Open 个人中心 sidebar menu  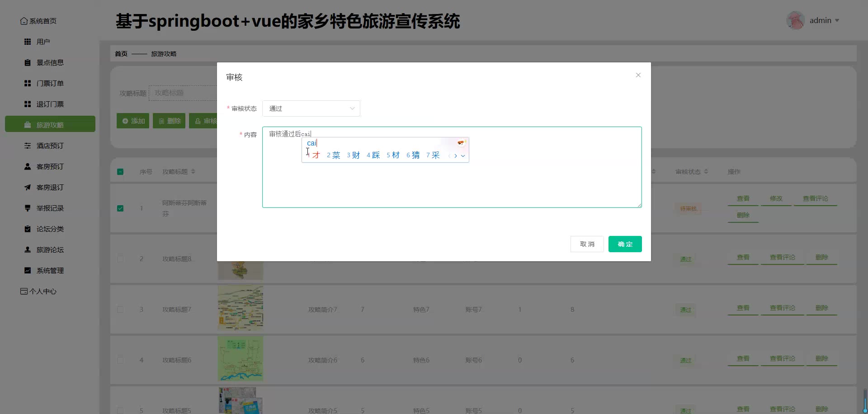pyautogui.click(x=38, y=291)
